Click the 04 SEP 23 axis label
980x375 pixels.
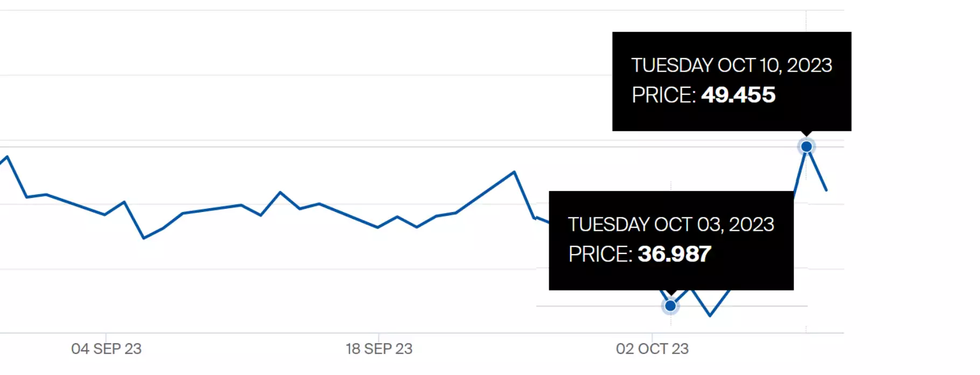[106, 349]
